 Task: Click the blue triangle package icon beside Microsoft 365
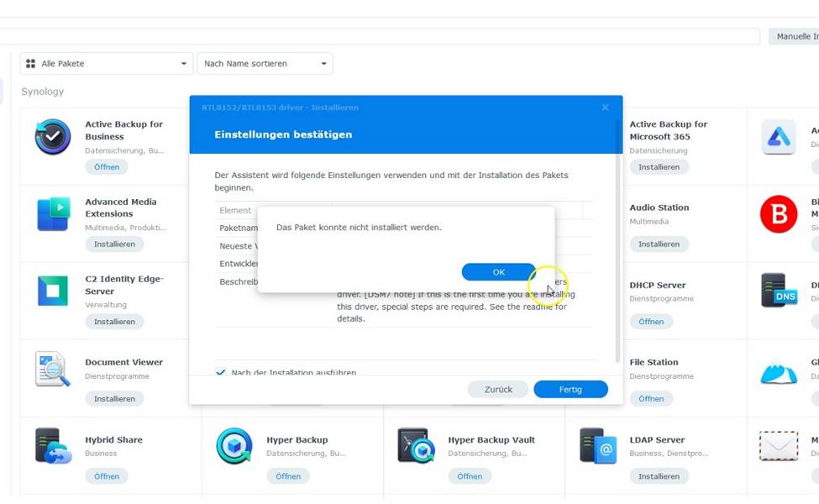pos(779,137)
